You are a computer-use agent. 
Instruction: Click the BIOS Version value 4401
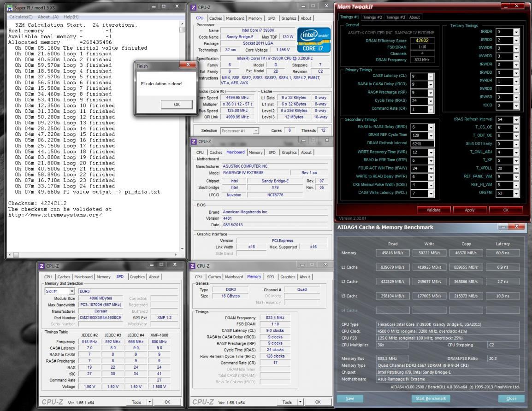tap(275, 218)
